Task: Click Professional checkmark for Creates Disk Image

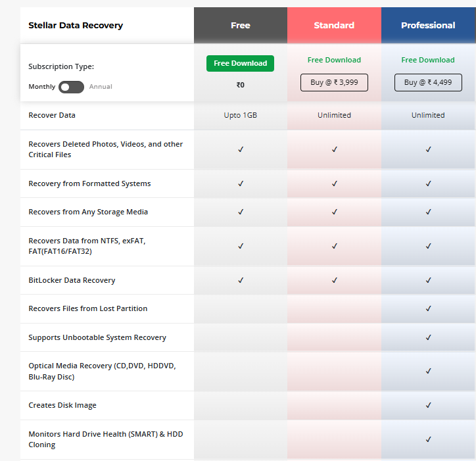Action: click(x=428, y=405)
